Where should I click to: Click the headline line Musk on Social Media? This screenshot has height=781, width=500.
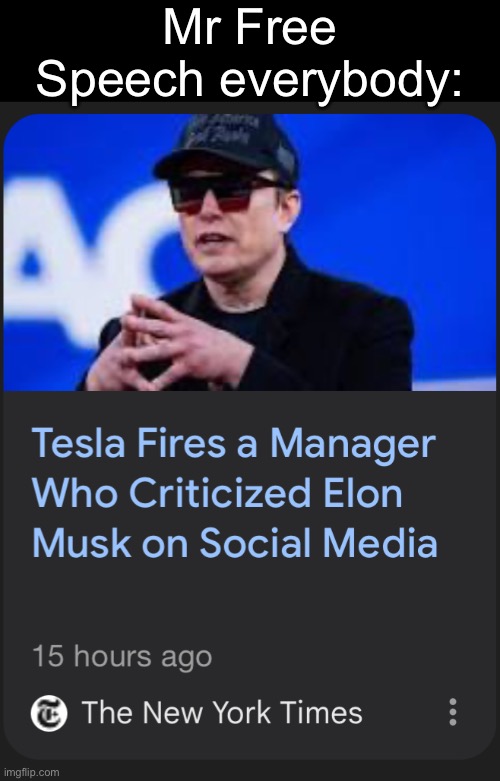pos(235,543)
